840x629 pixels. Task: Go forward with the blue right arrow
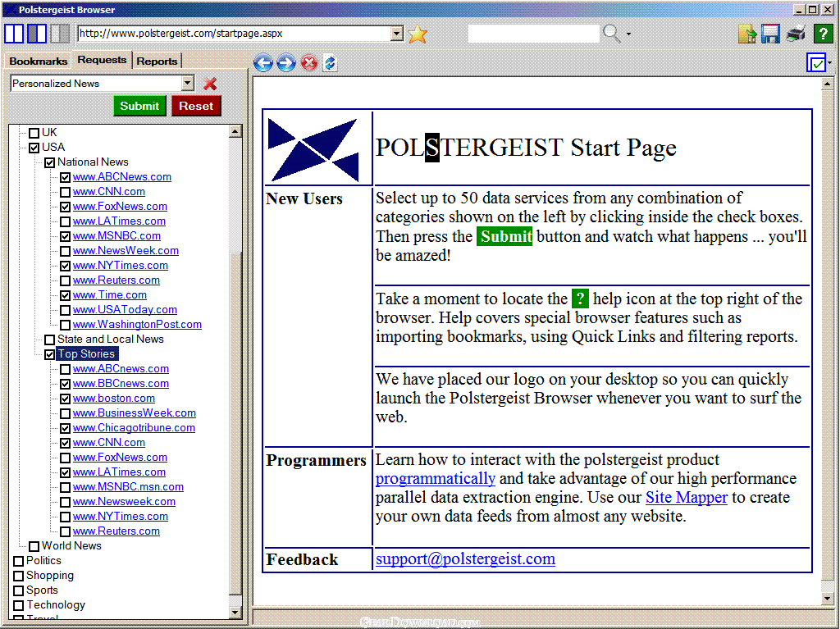[286, 63]
